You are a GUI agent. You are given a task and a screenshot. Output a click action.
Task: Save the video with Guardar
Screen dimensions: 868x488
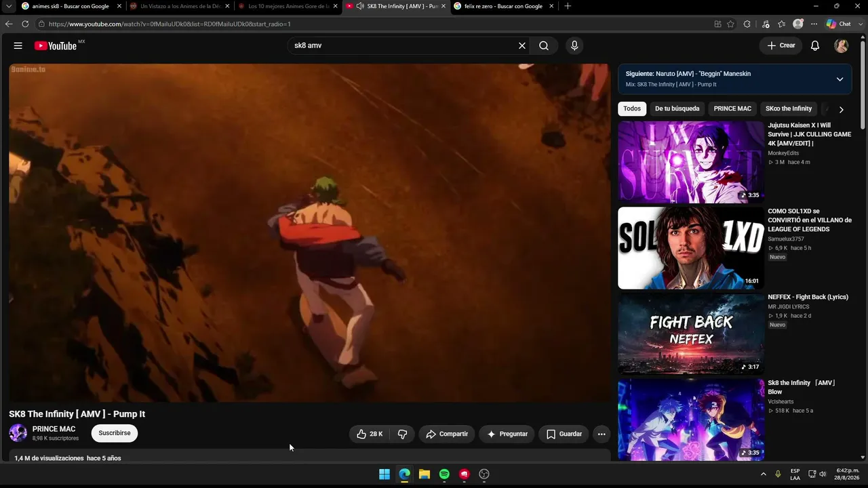click(x=564, y=434)
